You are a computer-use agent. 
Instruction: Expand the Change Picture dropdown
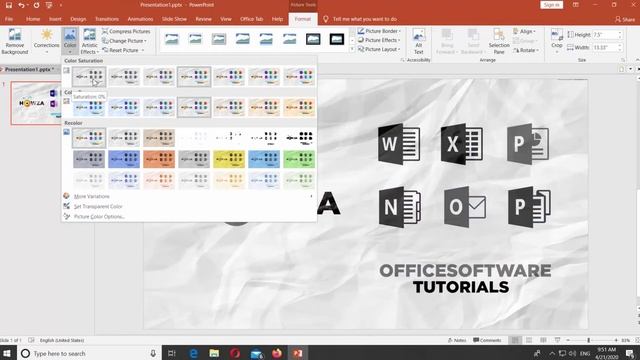[124, 41]
